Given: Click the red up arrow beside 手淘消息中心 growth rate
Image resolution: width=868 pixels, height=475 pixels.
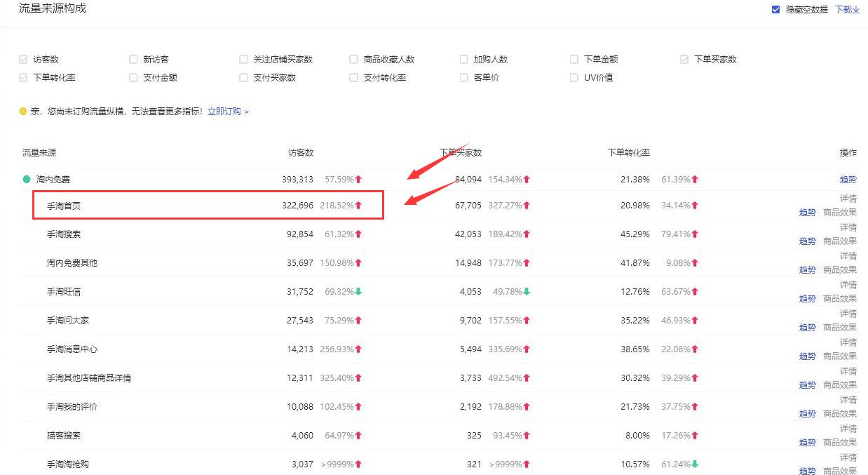Looking at the screenshot, I should [x=358, y=349].
